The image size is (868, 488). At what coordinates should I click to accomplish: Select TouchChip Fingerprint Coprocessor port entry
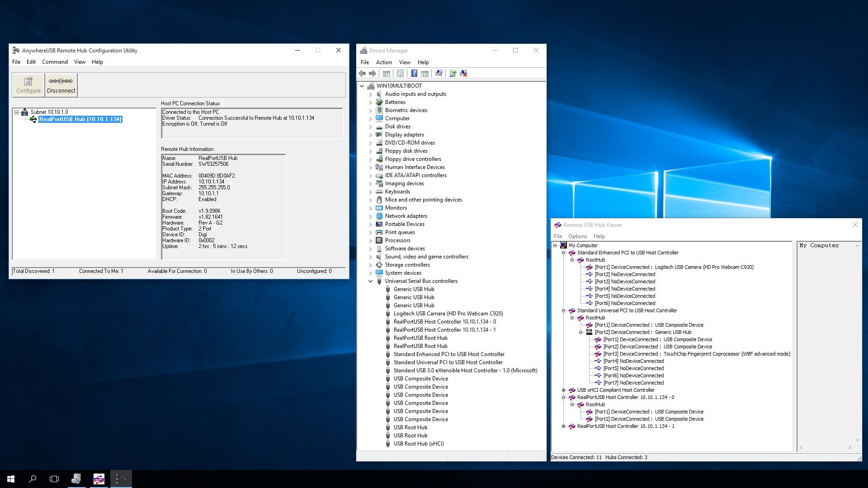(697, 354)
